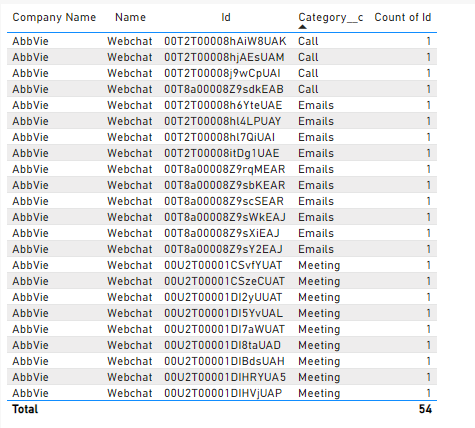The image size is (475, 428).
Task: Select Id cell 00T2T00008j9wCpUAI
Action: click(222, 73)
